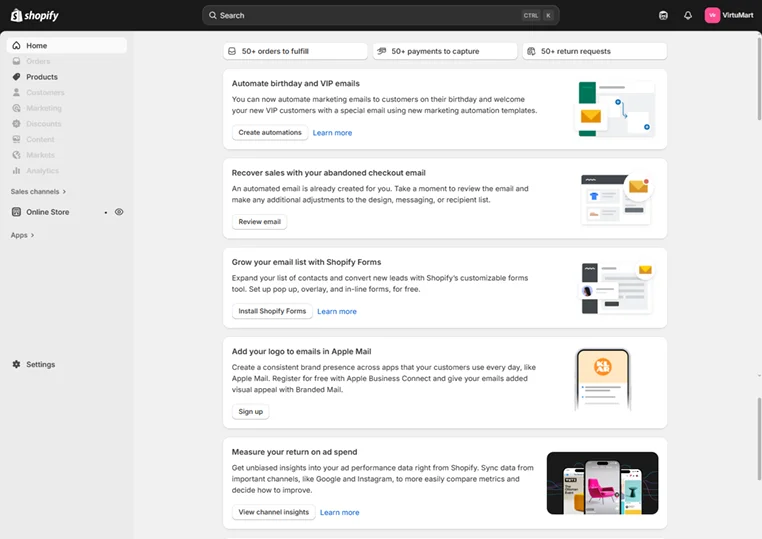Screen dimensions: 762x539
Task: Open the Customers menu item
Action: coord(45,93)
